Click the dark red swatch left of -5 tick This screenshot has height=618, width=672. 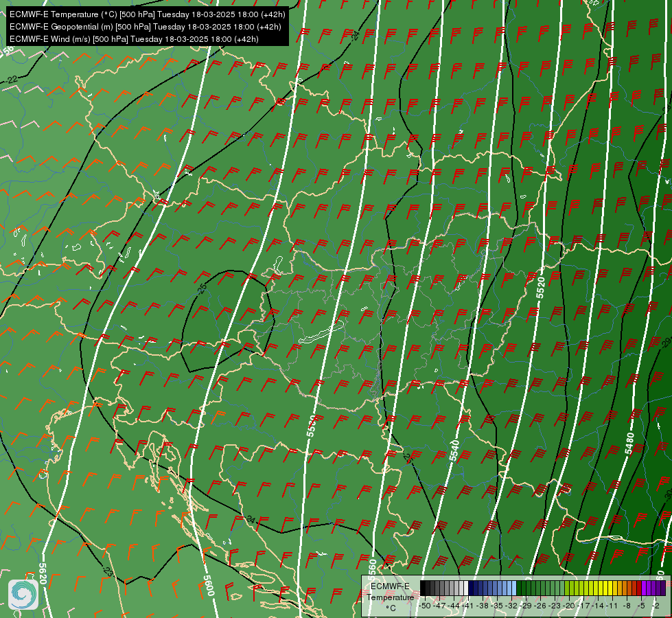(x=639, y=588)
